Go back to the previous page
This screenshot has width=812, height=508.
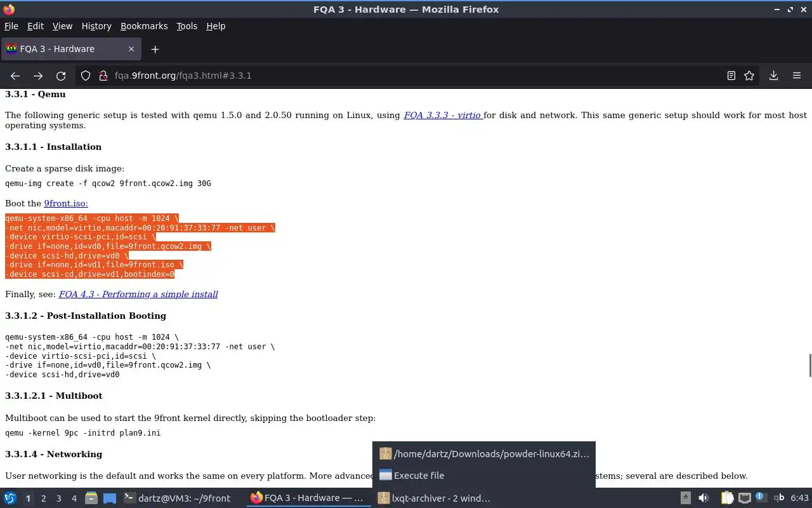15,76
